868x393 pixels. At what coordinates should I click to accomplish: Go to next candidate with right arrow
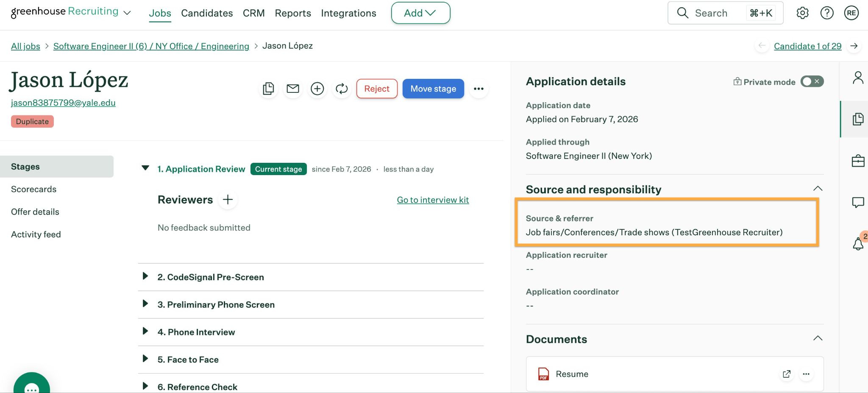pos(854,46)
